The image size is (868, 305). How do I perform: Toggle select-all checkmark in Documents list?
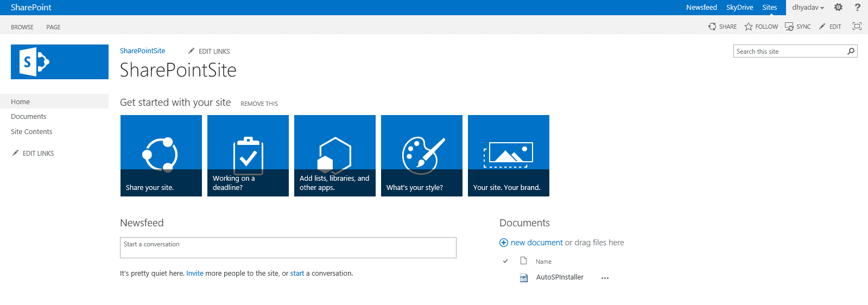pyautogui.click(x=505, y=261)
